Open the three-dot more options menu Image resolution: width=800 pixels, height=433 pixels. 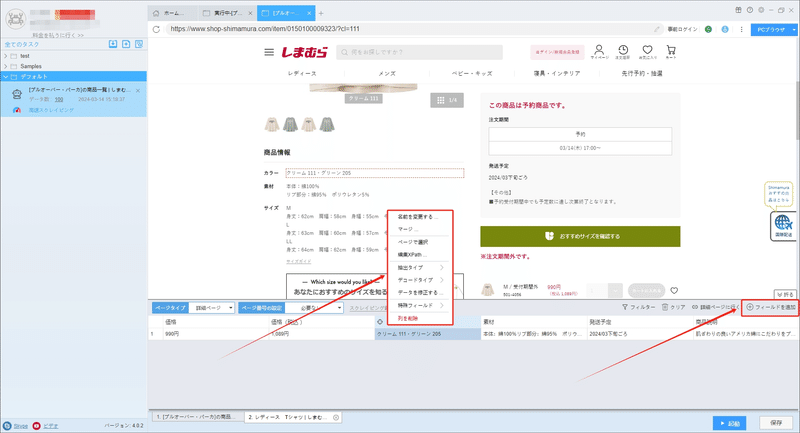(741, 29)
